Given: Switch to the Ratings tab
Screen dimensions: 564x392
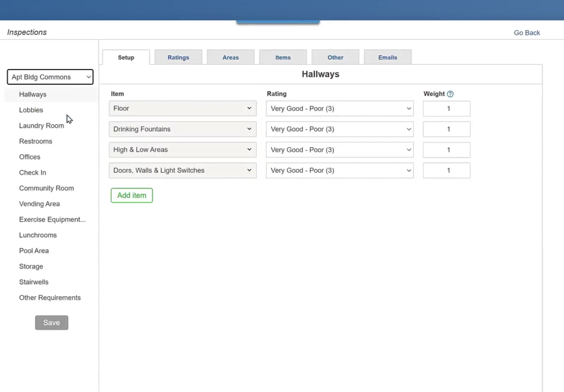Looking at the screenshot, I should pos(178,57).
